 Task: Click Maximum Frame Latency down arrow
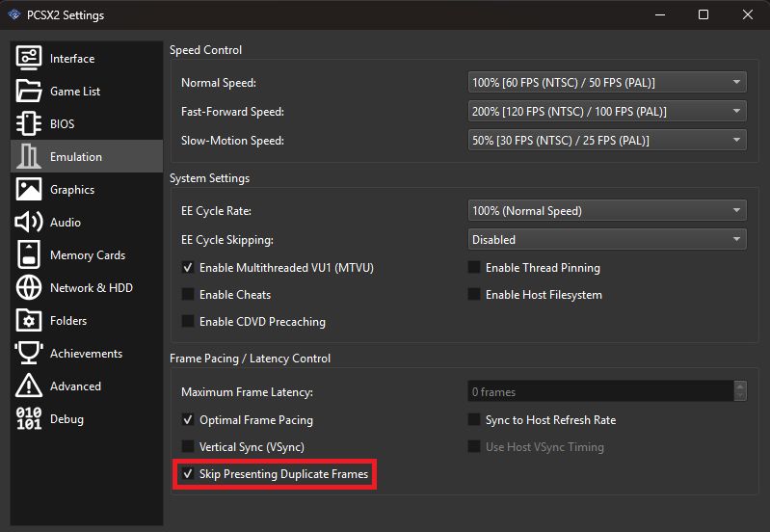[x=740, y=397]
